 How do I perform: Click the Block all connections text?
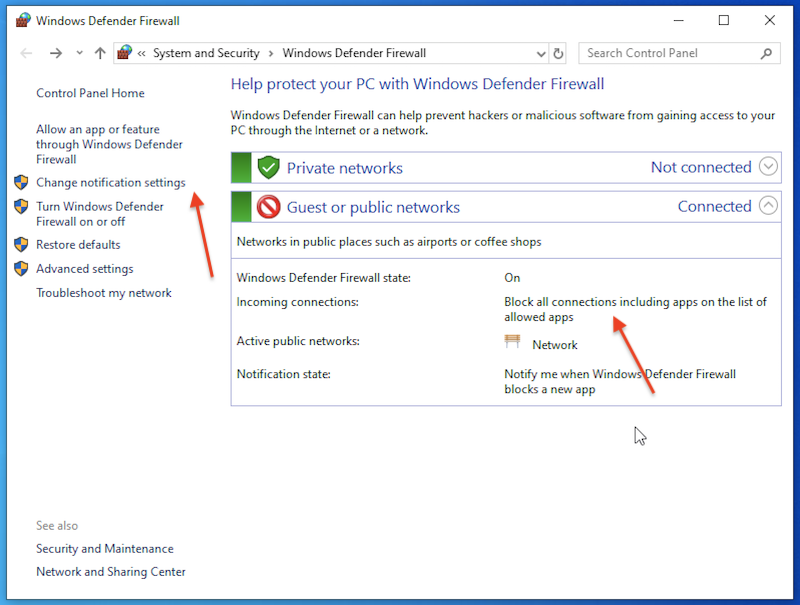click(x=635, y=310)
